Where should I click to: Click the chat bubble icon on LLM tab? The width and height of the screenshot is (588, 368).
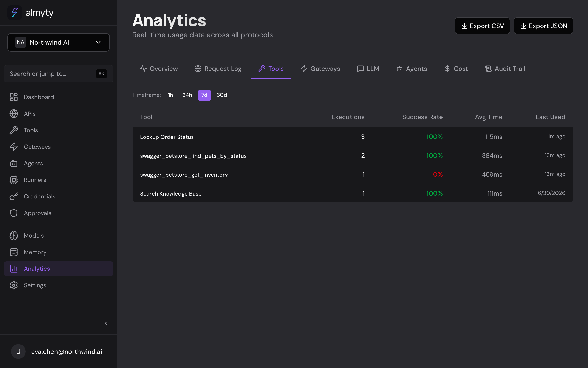pos(360,69)
